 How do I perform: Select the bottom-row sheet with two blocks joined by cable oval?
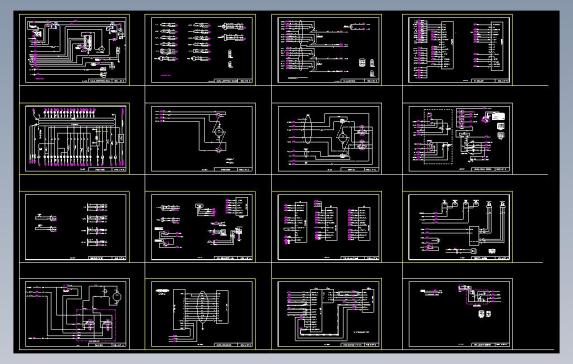(200, 314)
